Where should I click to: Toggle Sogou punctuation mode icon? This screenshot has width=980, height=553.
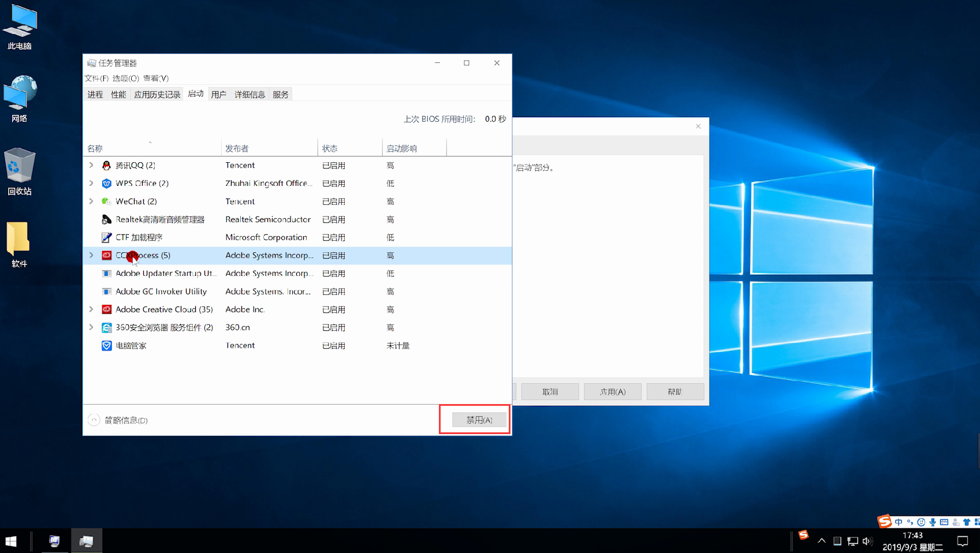[x=910, y=522]
